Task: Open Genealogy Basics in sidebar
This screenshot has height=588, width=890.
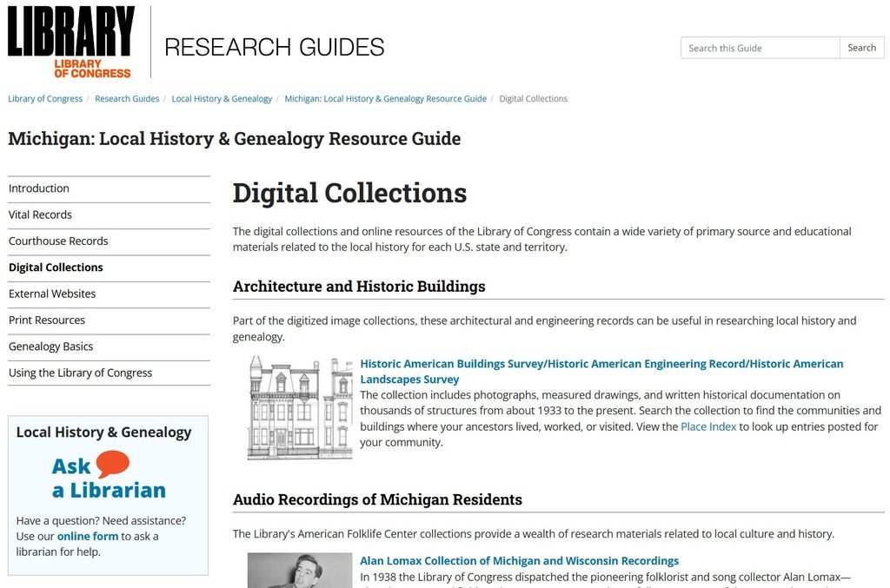Action: 109,347
